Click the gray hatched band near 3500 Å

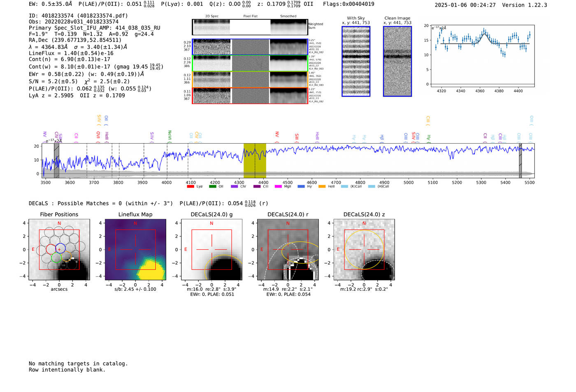click(x=56, y=161)
